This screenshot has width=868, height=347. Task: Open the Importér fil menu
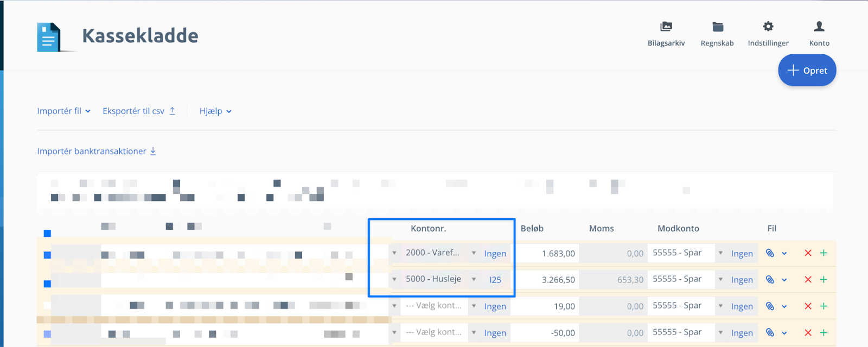pos(63,111)
